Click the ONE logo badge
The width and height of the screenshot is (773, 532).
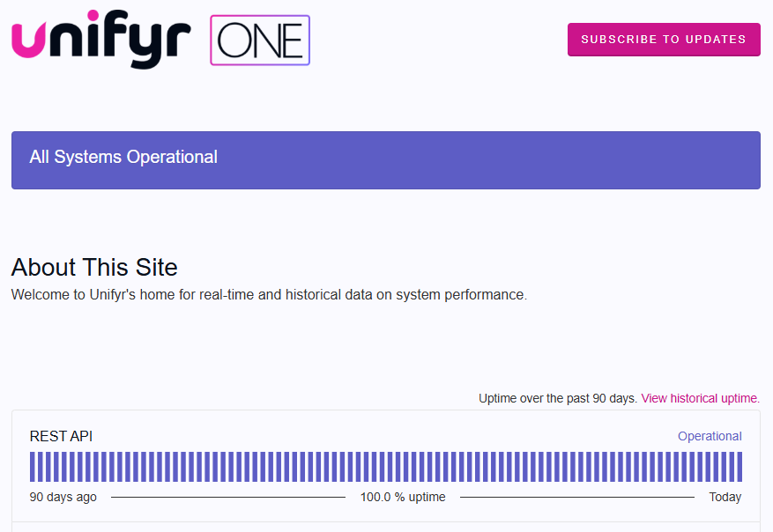[x=260, y=40]
